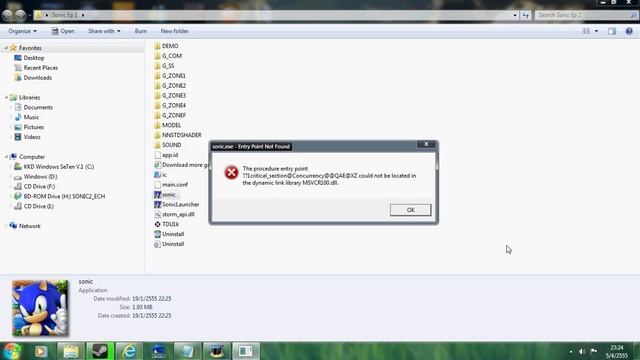This screenshot has height=360, width=640.
Task: Select Network in the navigation pane
Action: [29, 226]
